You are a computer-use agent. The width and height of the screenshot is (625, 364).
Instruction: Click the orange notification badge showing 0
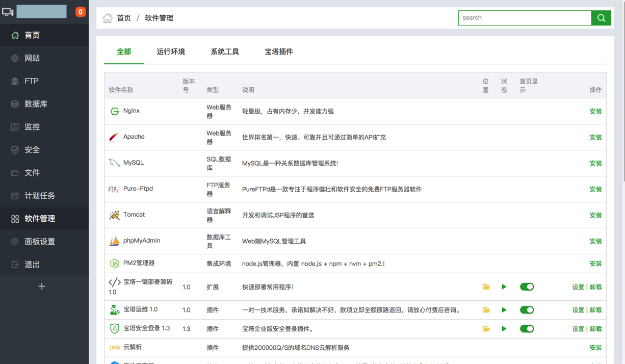(x=80, y=12)
